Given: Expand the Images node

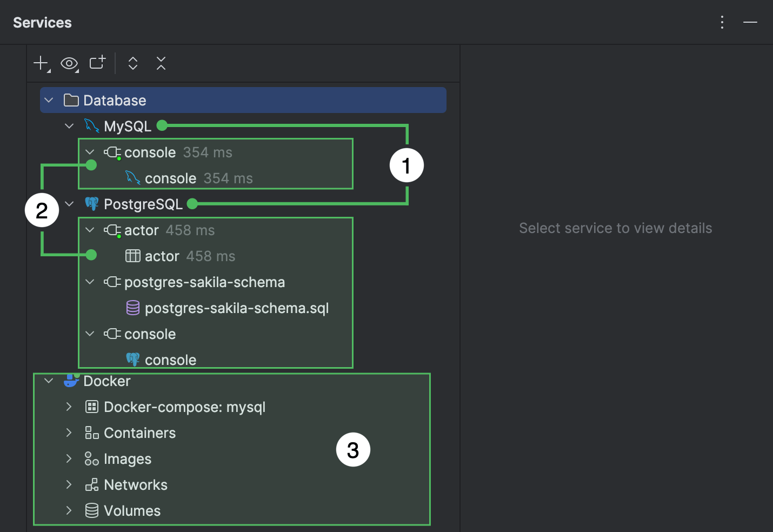Looking at the screenshot, I should point(69,458).
